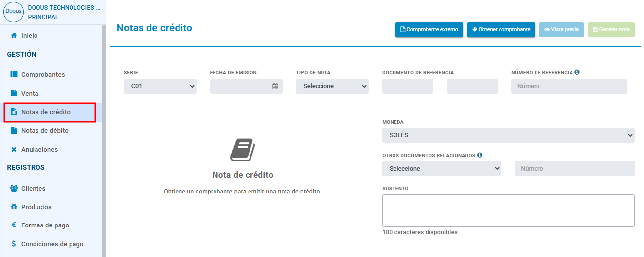
Task: Click the first Documento de referencia field
Action: [408, 86]
